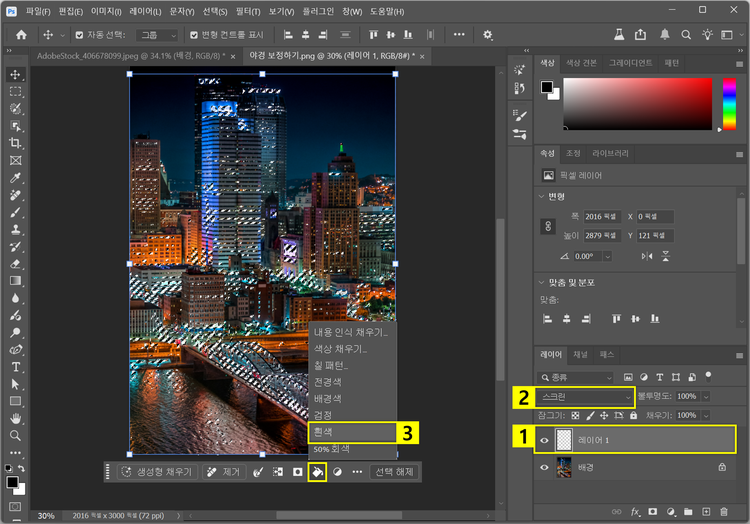Open the 그룹 auto-select dropdown

(158, 34)
